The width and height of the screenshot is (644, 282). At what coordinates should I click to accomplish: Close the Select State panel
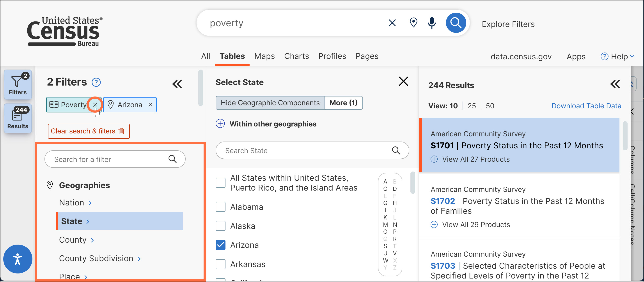(403, 81)
